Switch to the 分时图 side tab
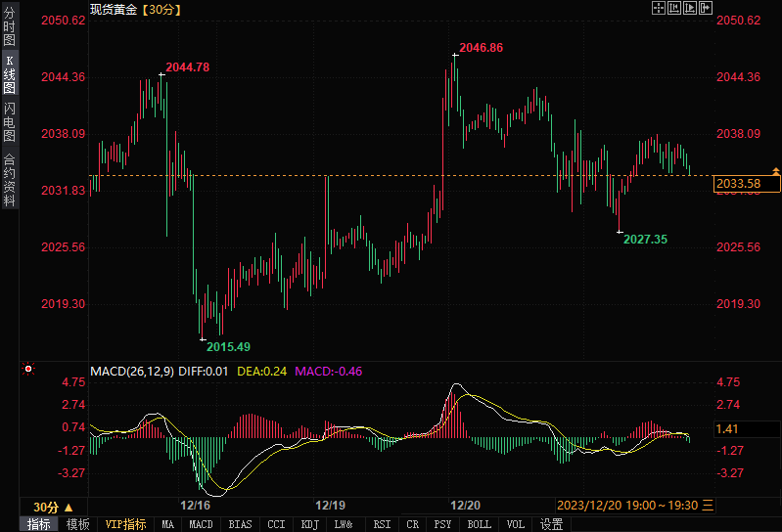 [9, 25]
